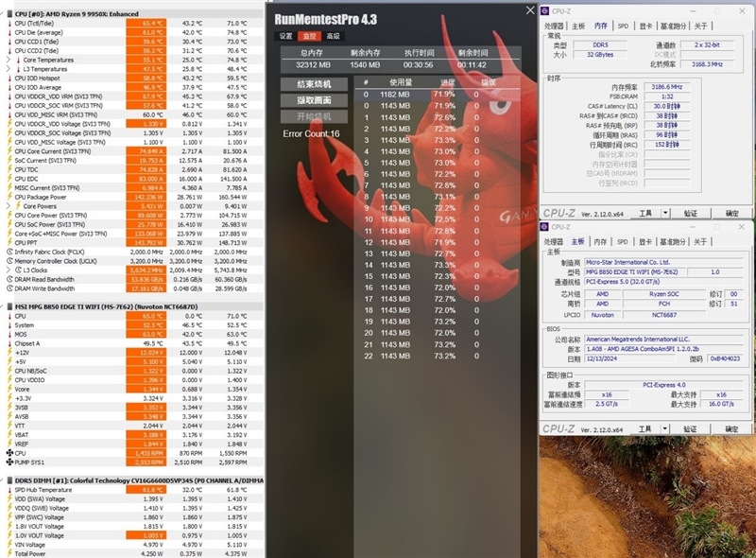Collapse the Core Powers group in the sensor list
The image size is (756, 558).
click(x=8, y=206)
